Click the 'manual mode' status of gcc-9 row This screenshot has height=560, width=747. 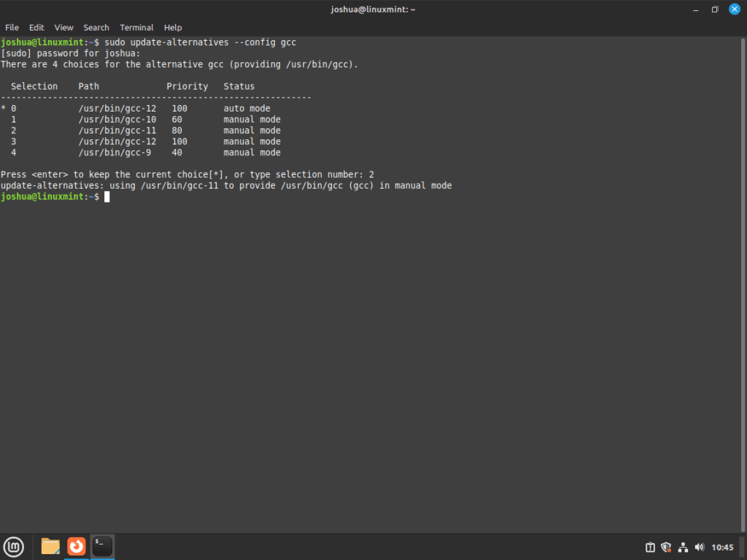252,152
